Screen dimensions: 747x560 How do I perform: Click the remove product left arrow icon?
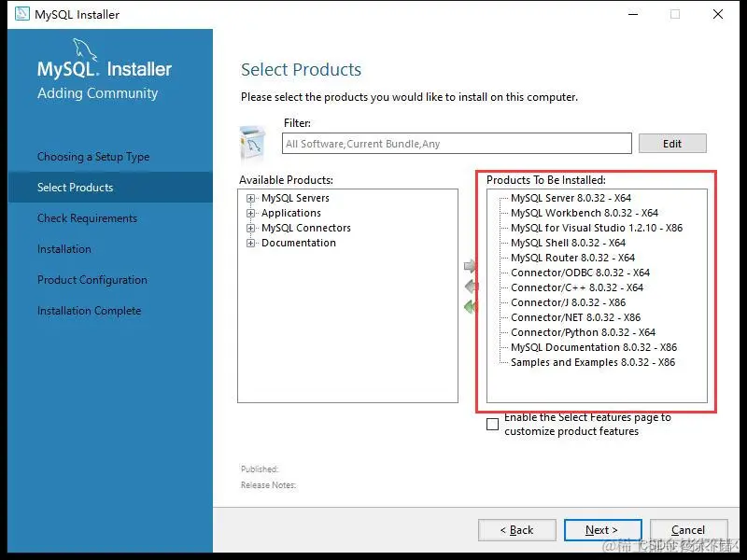pos(471,287)
